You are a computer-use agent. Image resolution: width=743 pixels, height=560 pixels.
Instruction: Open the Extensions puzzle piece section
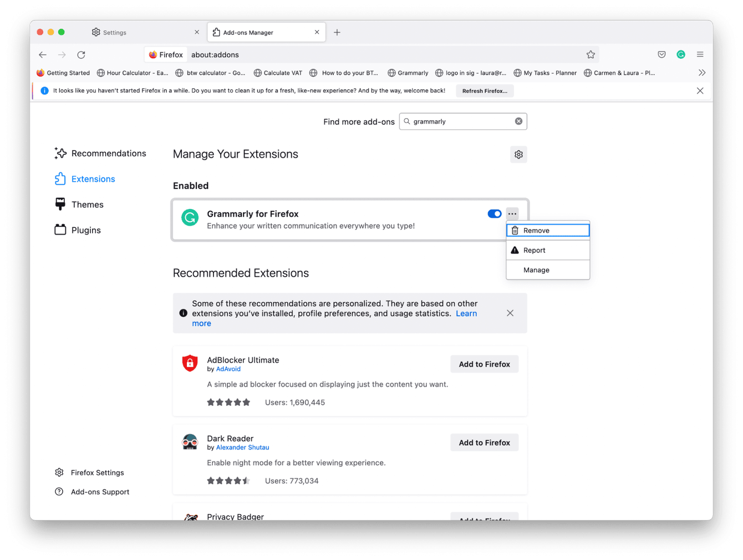[x=60, y=179]
